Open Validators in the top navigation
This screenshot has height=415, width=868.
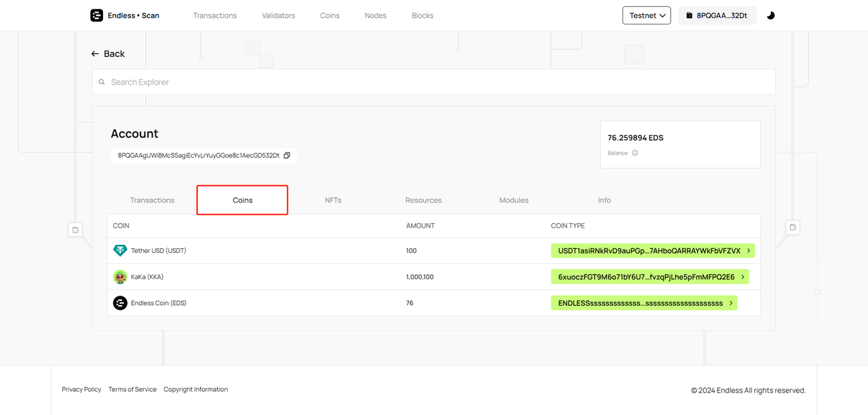pyautogui.click(x=278, y=16)
